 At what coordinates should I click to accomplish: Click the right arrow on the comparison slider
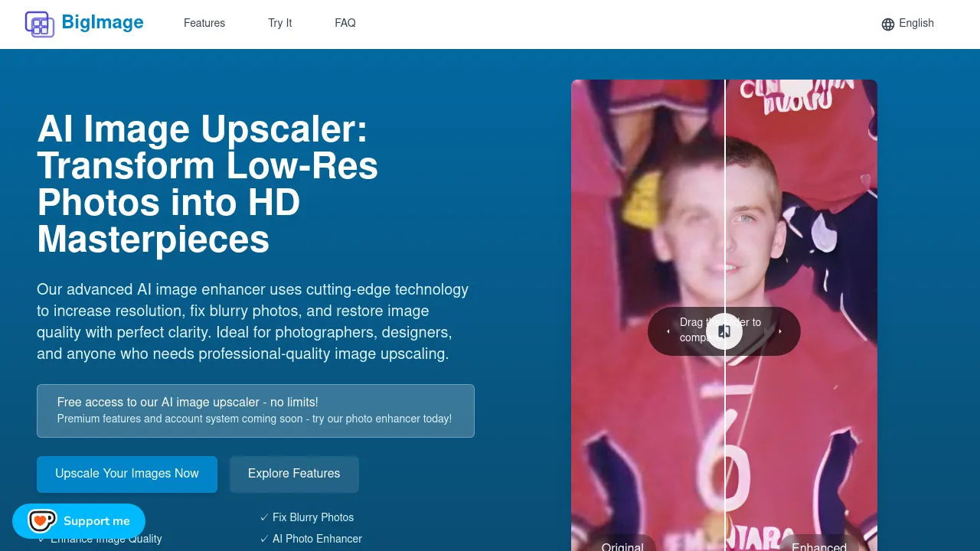click(x=780, y=331)
